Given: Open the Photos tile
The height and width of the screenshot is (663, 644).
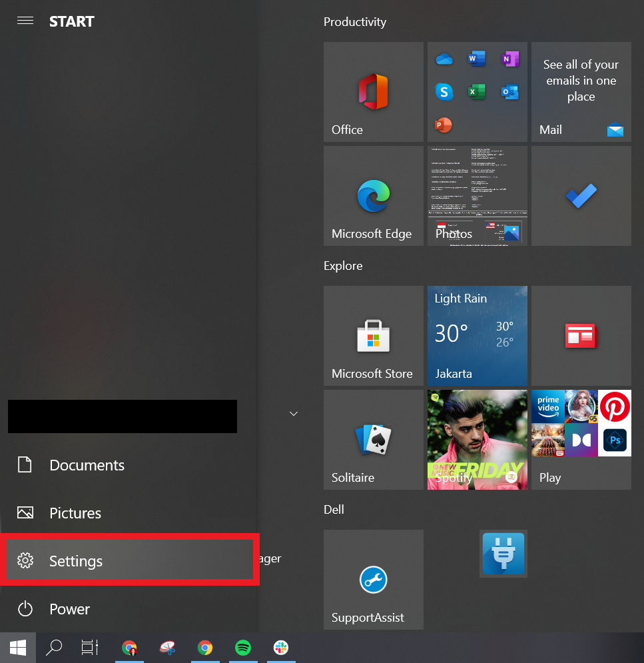Looking at the screenshot, I should click(x=477, y=196).
